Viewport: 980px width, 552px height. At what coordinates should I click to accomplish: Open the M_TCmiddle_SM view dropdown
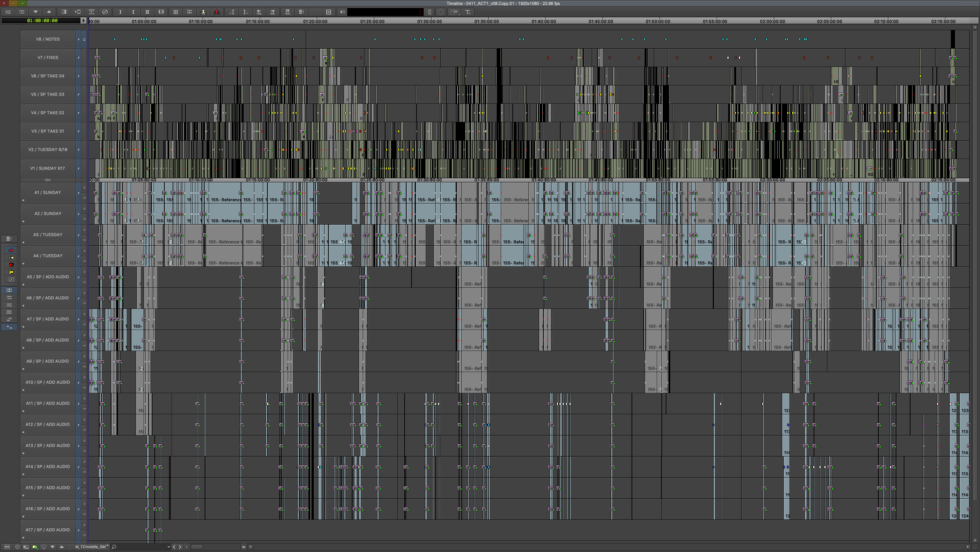pyautogui.click(x=92, y=547)
